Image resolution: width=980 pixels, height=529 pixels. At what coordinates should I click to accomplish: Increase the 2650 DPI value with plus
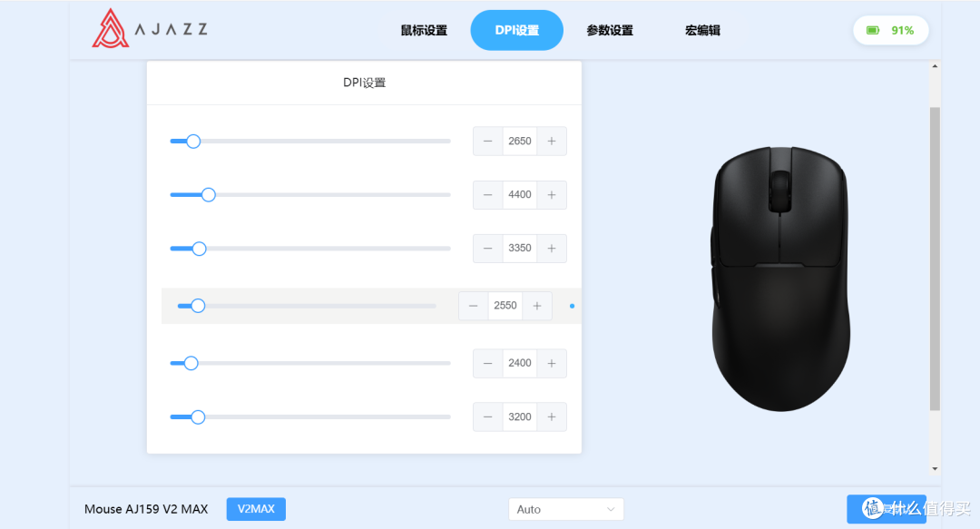point(552,142)
